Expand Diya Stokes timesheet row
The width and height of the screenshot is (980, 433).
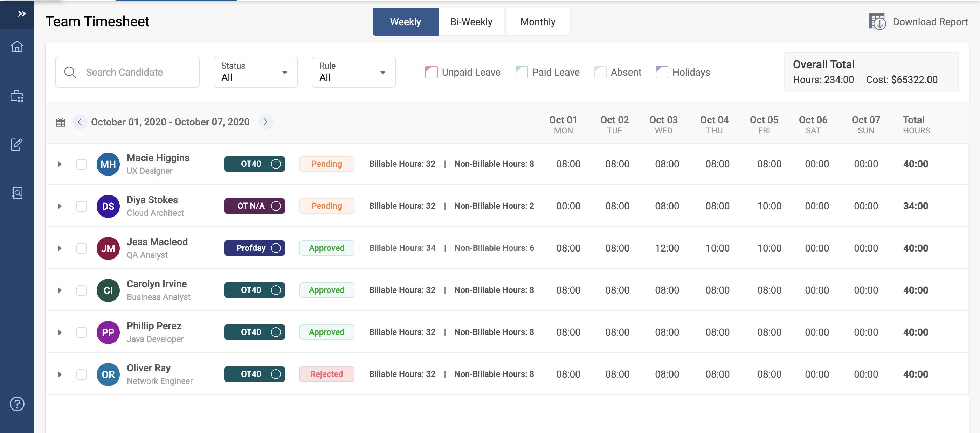(x=60, y=207)
